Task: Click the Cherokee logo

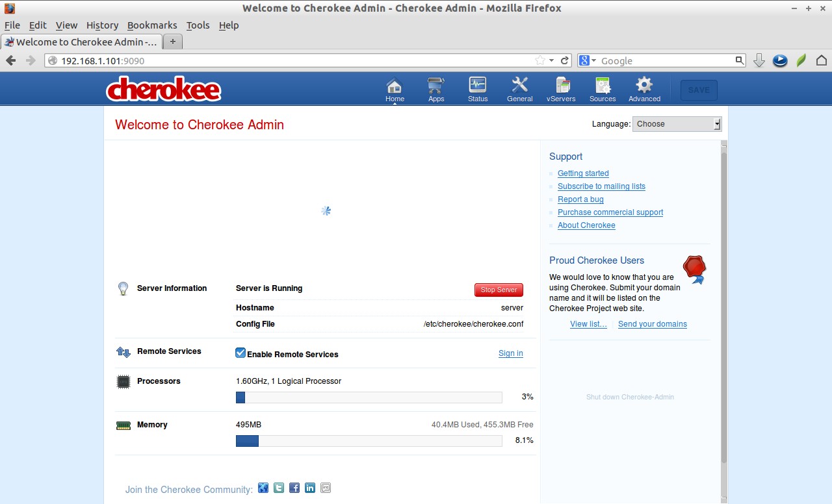Action: (x=164, y=89)
